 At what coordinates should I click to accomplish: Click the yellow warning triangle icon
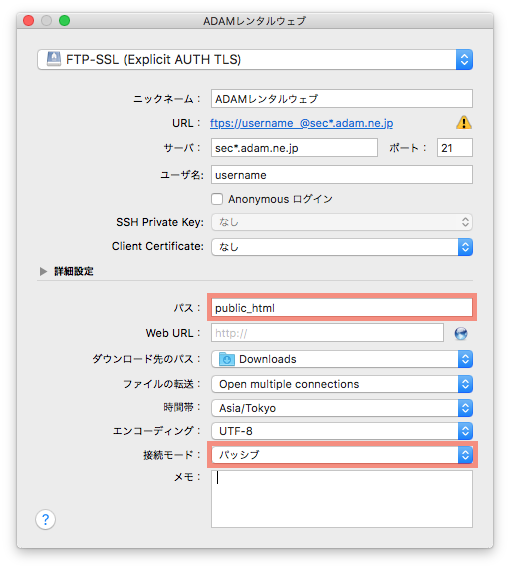pos(464,122)
